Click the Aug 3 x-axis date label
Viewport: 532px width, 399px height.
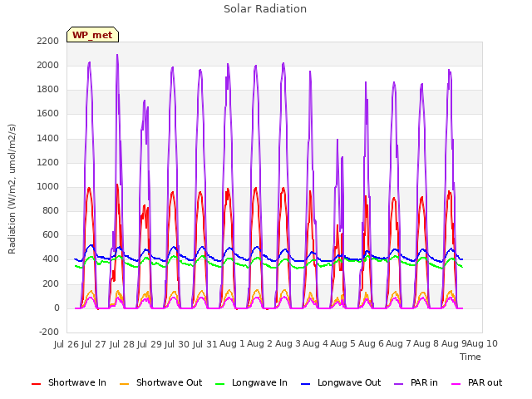288,344
